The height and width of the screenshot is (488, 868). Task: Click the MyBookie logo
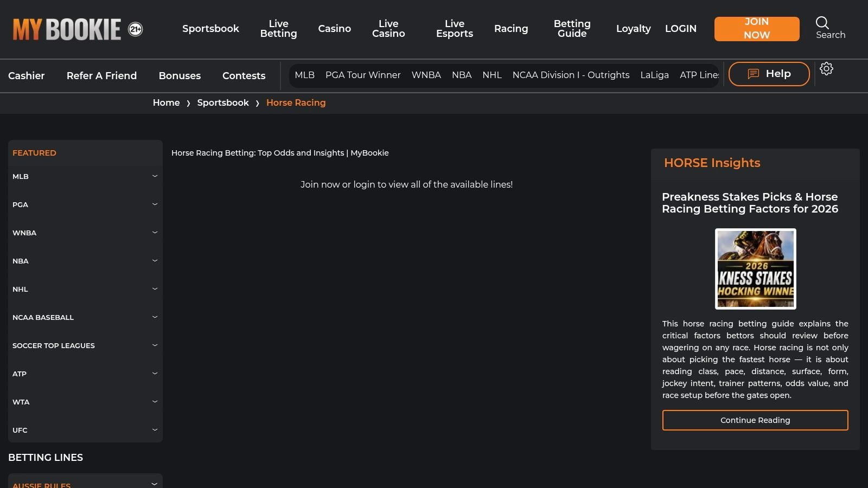[67, 29]
